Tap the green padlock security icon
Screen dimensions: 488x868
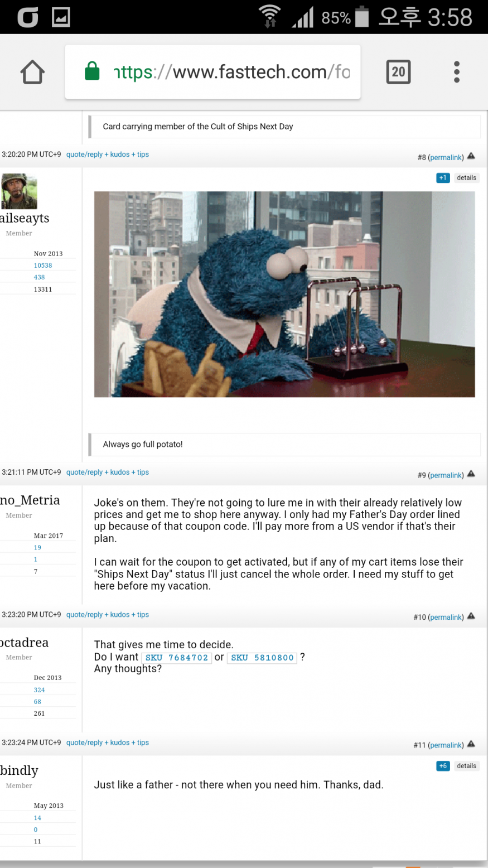pyautogui.click(x=92, y=71)
